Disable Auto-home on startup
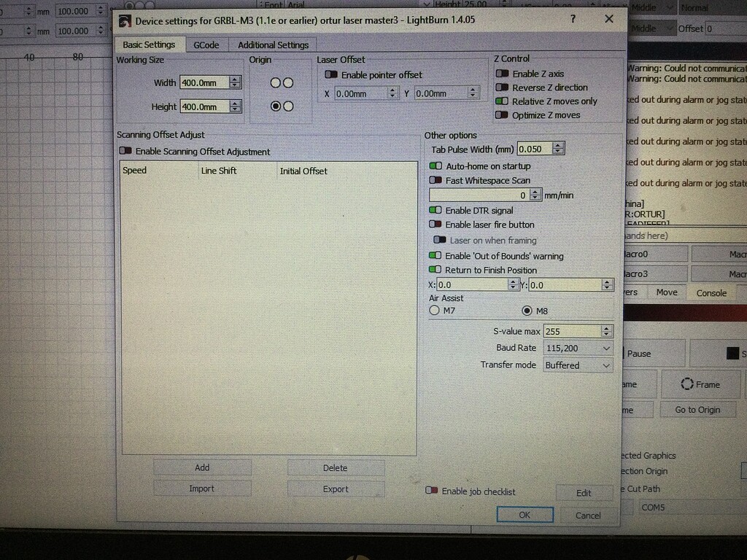747x560 pixels. point(436,166)
